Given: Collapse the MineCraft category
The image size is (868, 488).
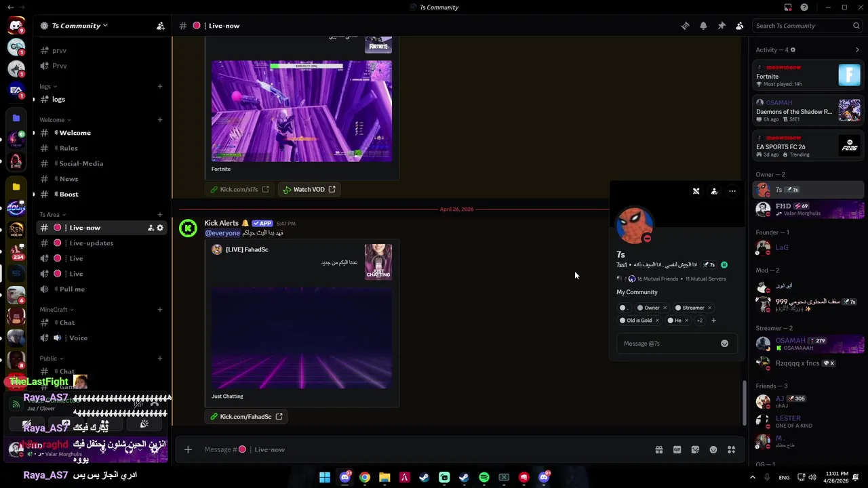Looking at the screenshot, I should [56, 310].
